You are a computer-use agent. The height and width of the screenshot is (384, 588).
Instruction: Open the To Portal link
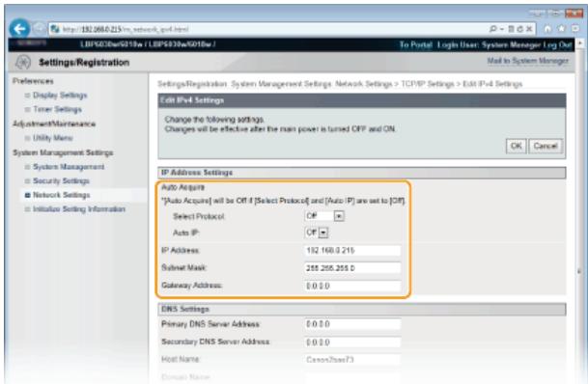(x=415, y=45)
